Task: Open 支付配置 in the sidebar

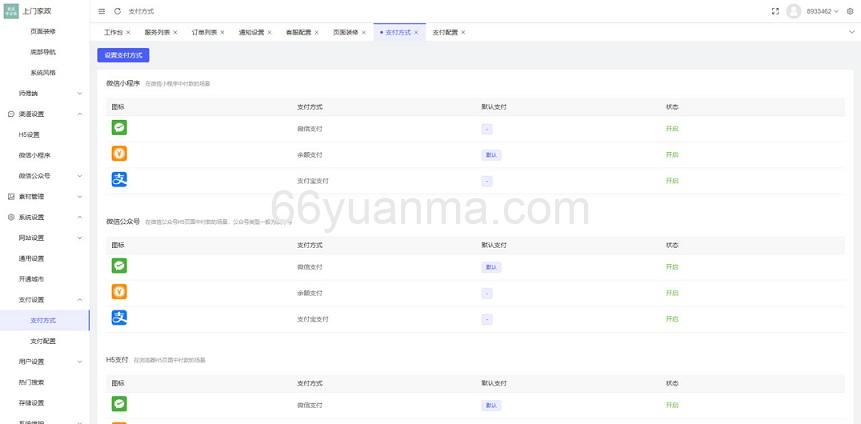Action: [43, 341]
